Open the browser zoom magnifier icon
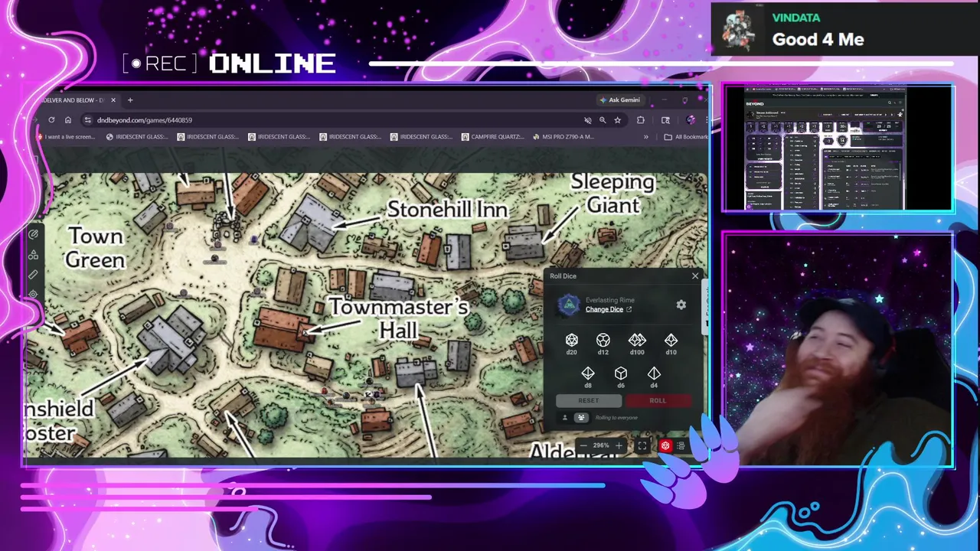The height and width of the screenshot is (551, 980). (603, 120)
